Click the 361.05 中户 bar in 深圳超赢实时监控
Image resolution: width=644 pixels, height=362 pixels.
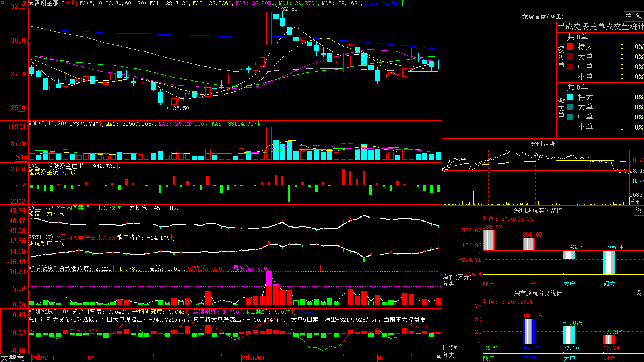pos(529,244)
